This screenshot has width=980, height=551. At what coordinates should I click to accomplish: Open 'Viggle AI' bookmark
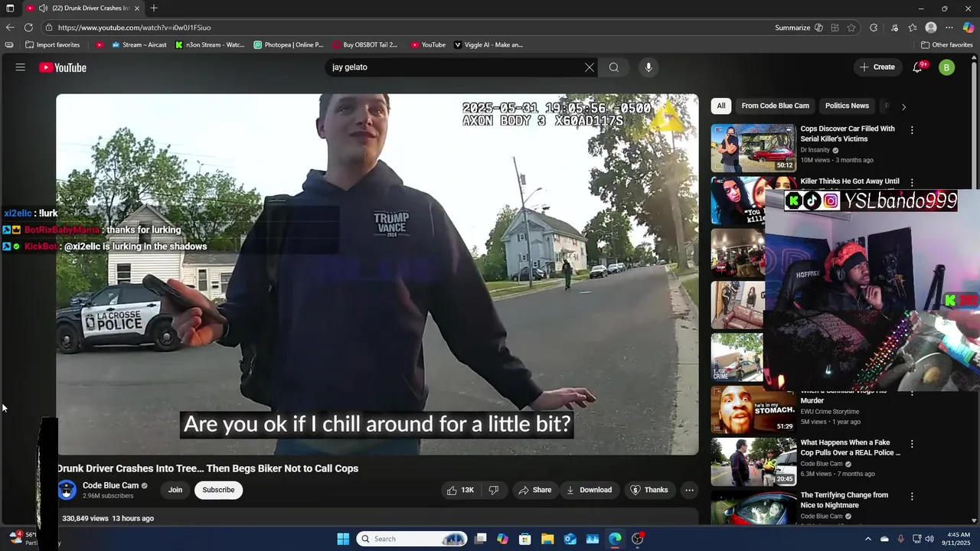(x=488, y=45)
